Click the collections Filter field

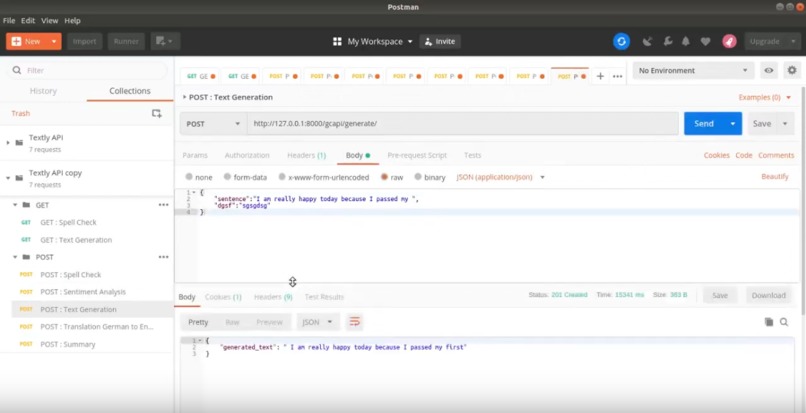[87, 70]
